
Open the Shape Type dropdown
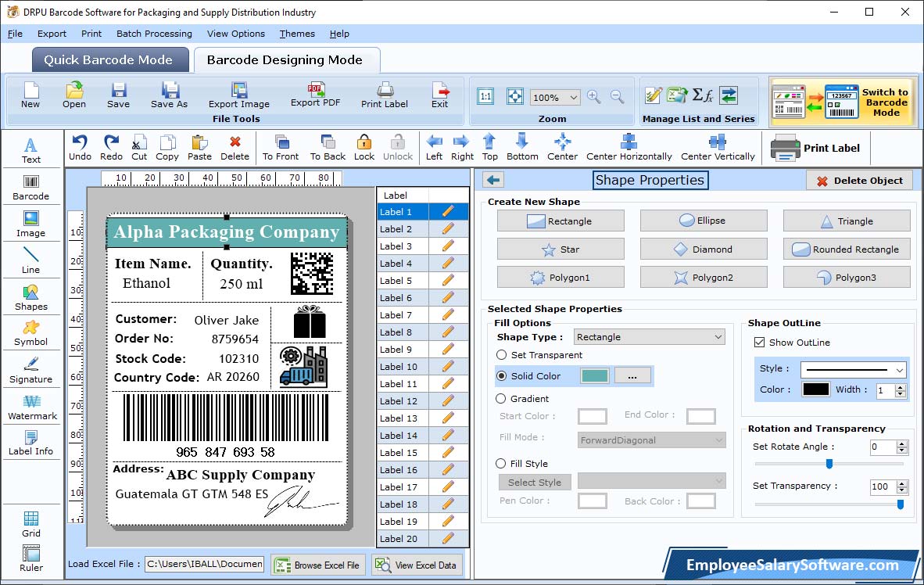[x=649, y=337]
